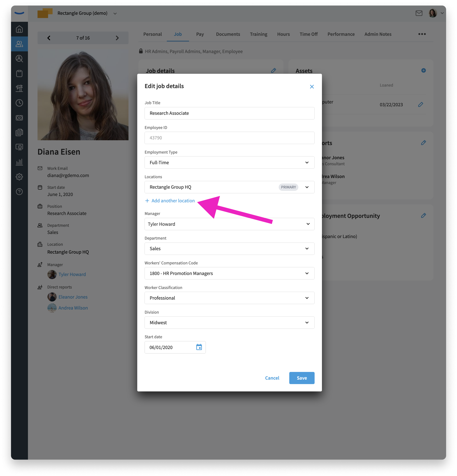Click the clock Hours icon in sidebar
The height and width of the screenshot is (476, 457).
click(19, 103)
